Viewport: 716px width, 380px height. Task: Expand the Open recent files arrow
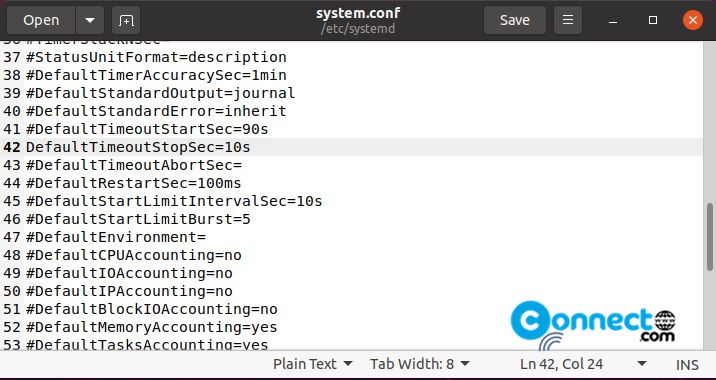click(90, 20)
